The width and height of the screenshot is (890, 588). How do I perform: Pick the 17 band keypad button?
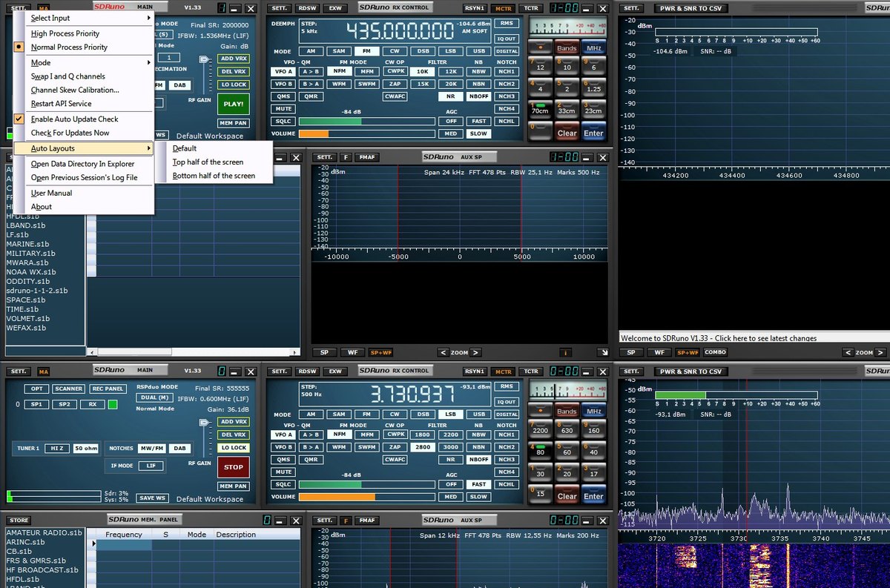[593, 472]
